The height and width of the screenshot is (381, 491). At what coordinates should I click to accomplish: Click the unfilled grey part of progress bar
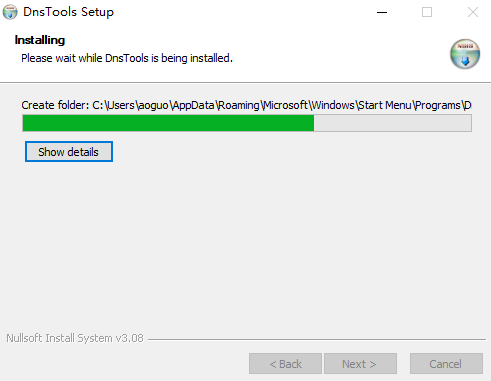coord(393,123)
